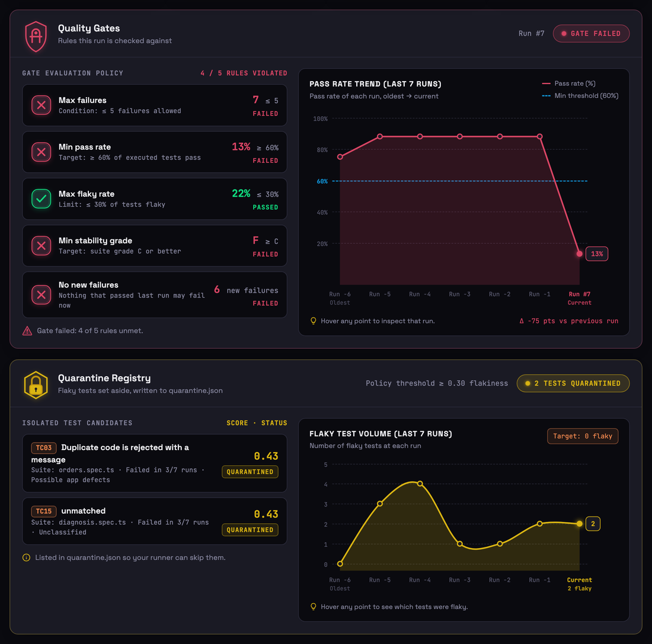Click the failed X icon for No new failures
652x644 pixels.
pos(41,295)
